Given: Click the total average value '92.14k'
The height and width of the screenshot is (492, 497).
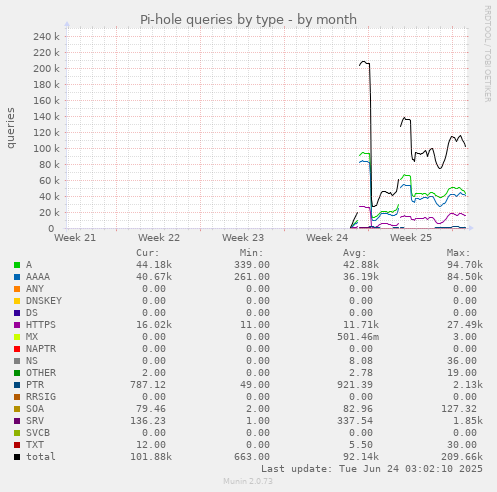Looking at the screenshot, I should point(361,457).
